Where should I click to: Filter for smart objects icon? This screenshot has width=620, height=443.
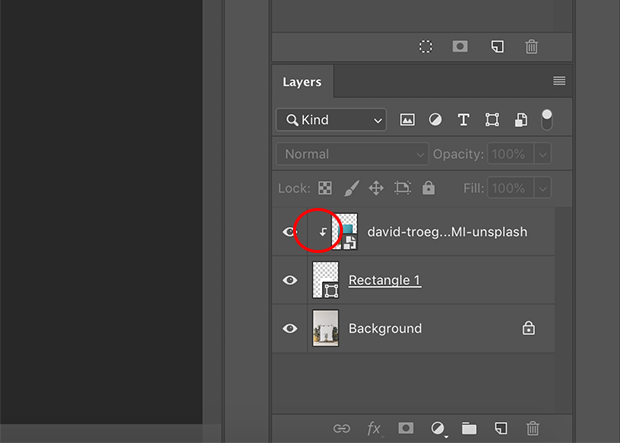tap(521, 120)
